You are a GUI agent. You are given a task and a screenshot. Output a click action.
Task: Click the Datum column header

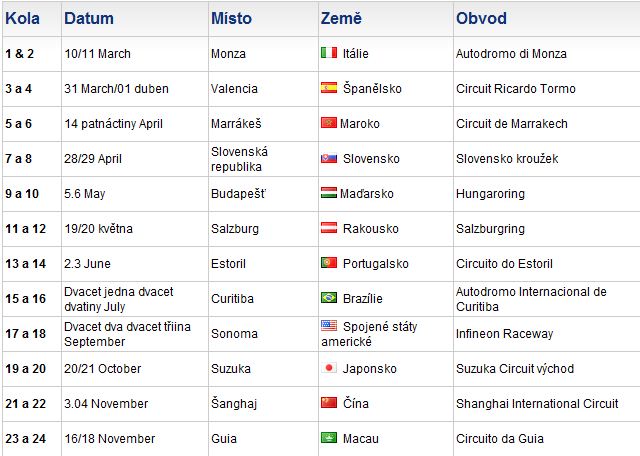click(89, 18)
